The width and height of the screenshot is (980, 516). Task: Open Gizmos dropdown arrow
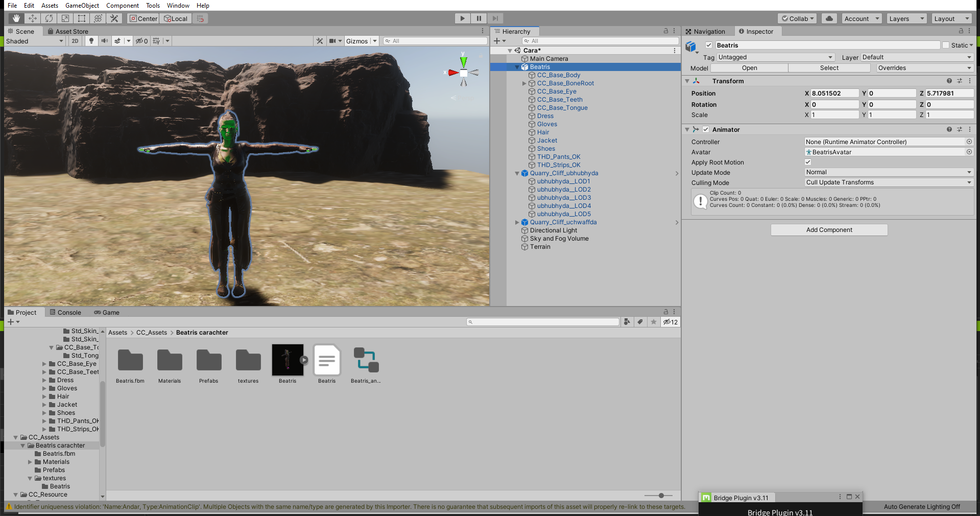tap(375, 41)
